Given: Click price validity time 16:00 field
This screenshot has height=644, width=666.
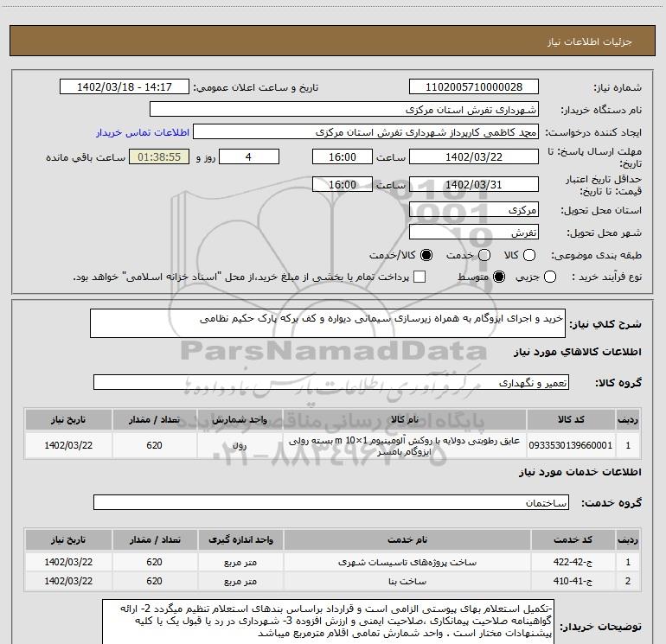Looking at the screenshot, I should 343,184.
